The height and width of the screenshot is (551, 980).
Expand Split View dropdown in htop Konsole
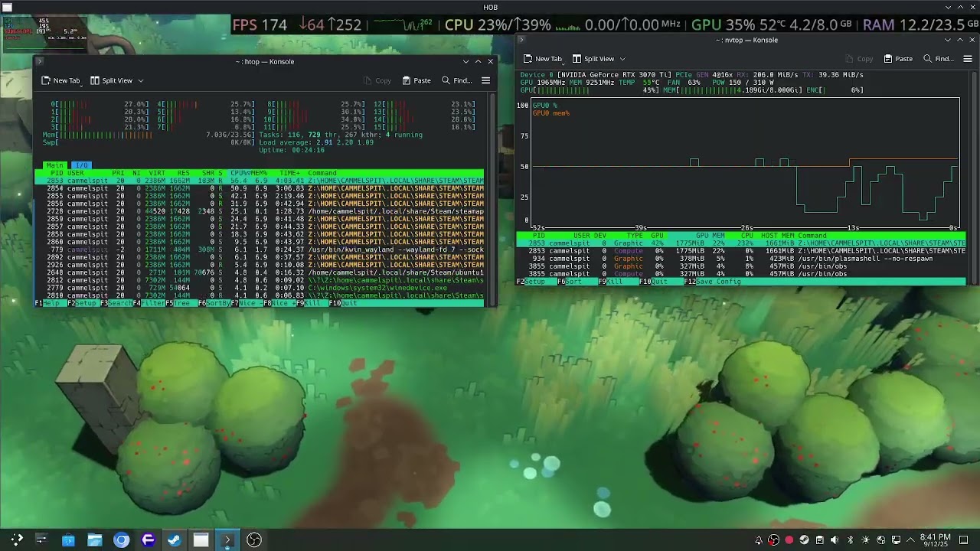(140, 80)
